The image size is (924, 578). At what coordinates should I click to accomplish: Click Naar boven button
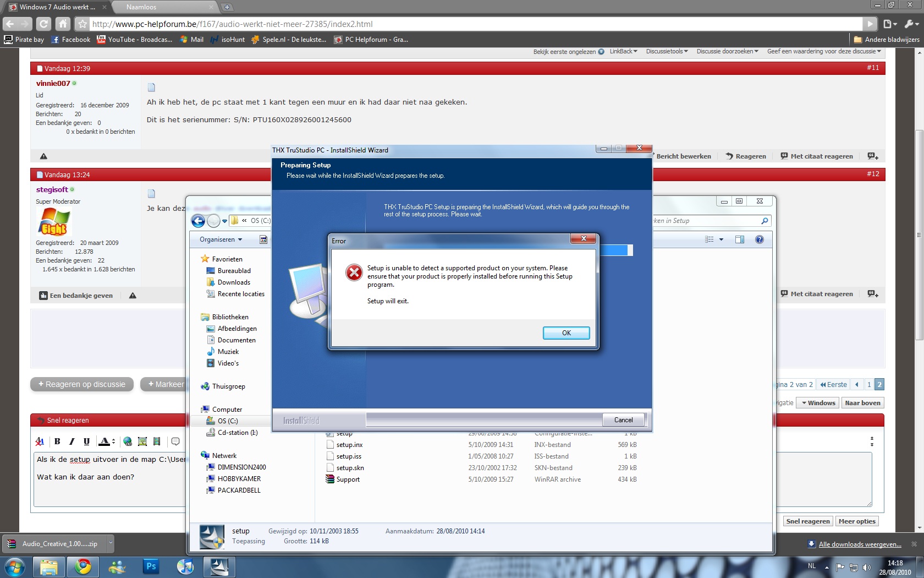click(x=862, y=403)
